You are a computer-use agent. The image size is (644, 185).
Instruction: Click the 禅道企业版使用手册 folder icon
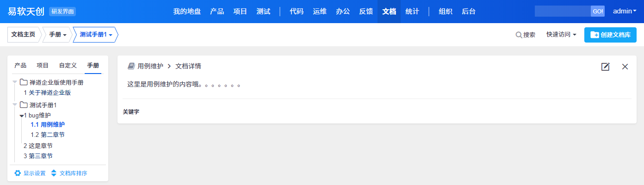[x=23, y=82]
